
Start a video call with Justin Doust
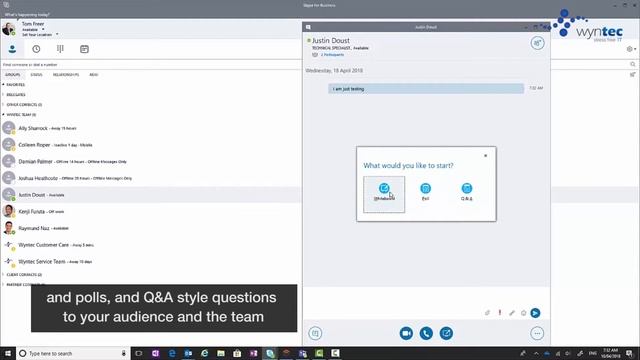[x=406, y=333]
